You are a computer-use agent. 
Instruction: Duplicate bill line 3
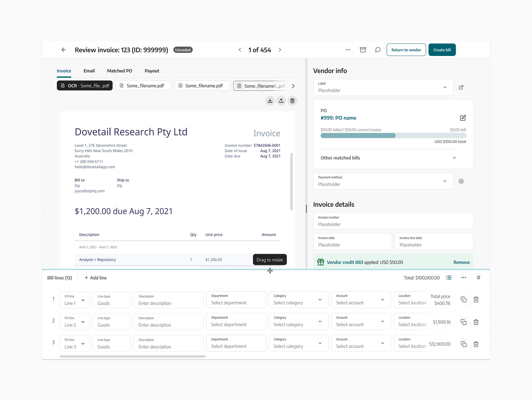click(463, 344)
